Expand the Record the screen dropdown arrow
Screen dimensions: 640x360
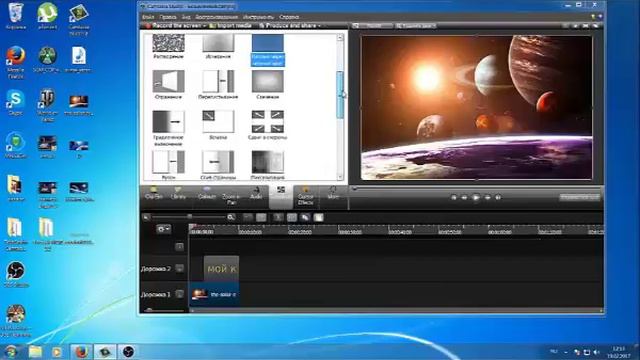[x=205, y=26]
